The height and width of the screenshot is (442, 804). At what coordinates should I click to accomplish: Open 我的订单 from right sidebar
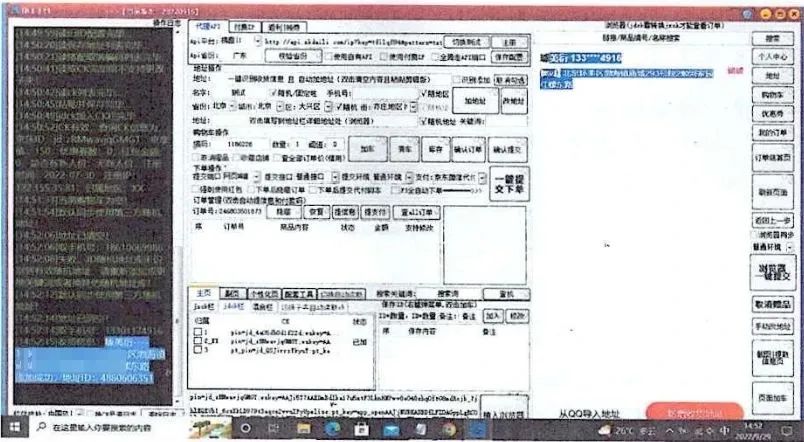772,133
